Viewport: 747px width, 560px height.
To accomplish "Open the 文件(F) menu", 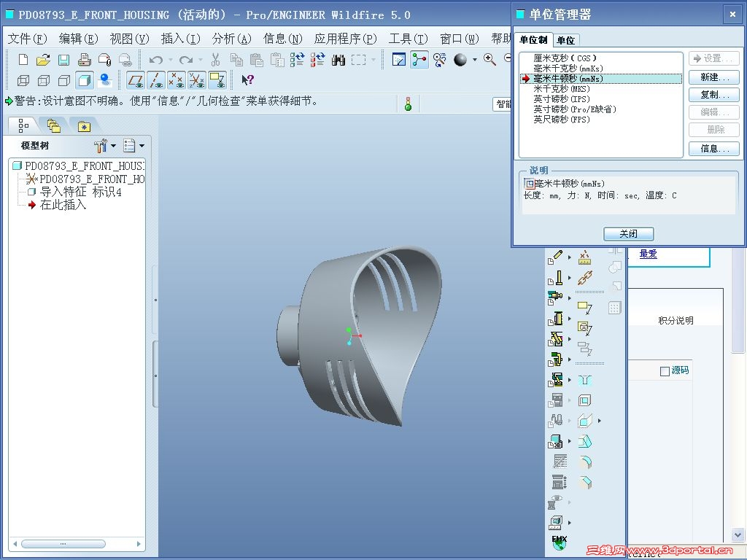I will click(27, 39).
